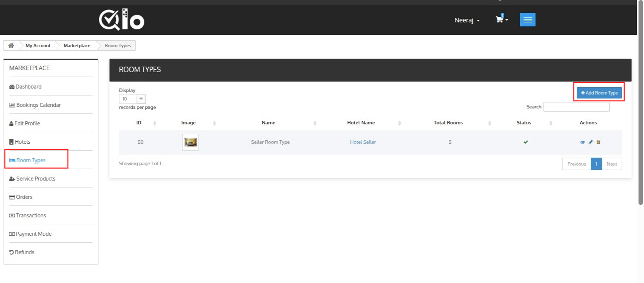Click the Add Room Type button
The image size is (644, 283).
click(599, 93)
